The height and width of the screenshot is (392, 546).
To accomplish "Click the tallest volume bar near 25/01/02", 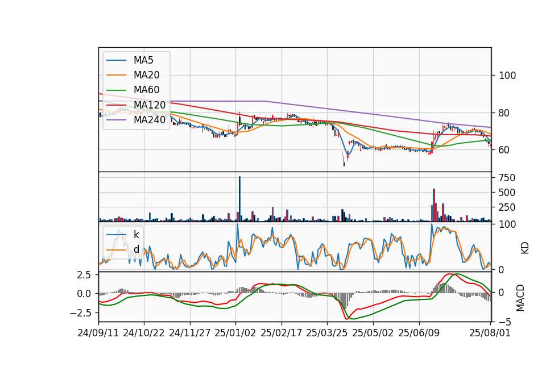I will pos(239,199).
